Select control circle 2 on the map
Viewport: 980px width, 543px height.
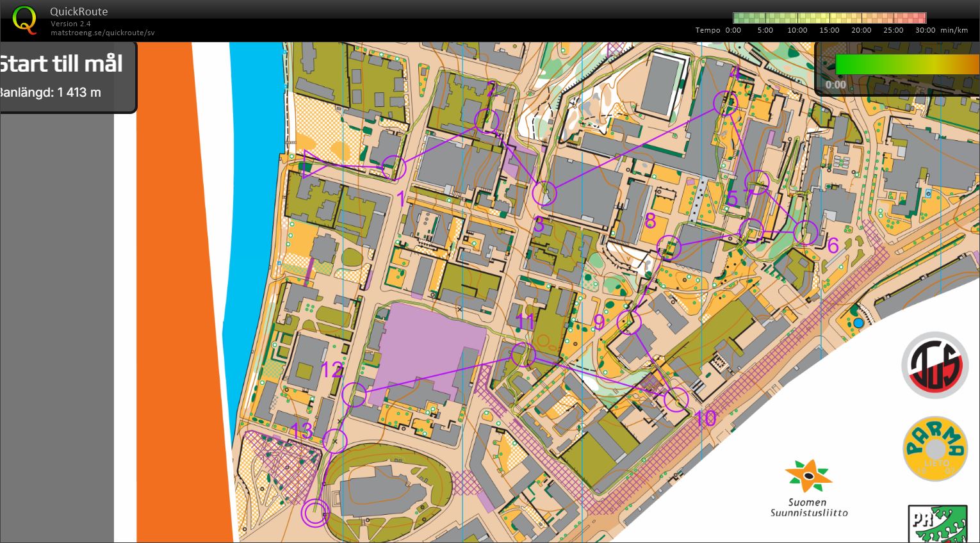(487, 120)
